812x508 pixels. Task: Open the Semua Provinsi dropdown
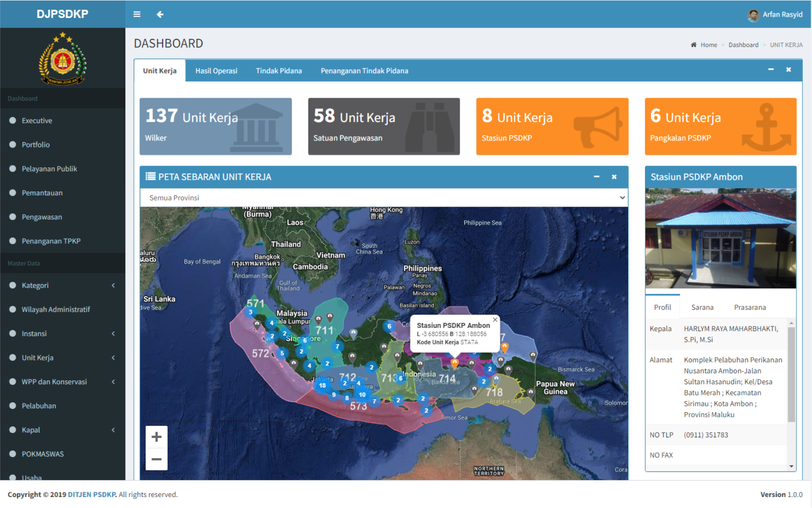point(384,198)
